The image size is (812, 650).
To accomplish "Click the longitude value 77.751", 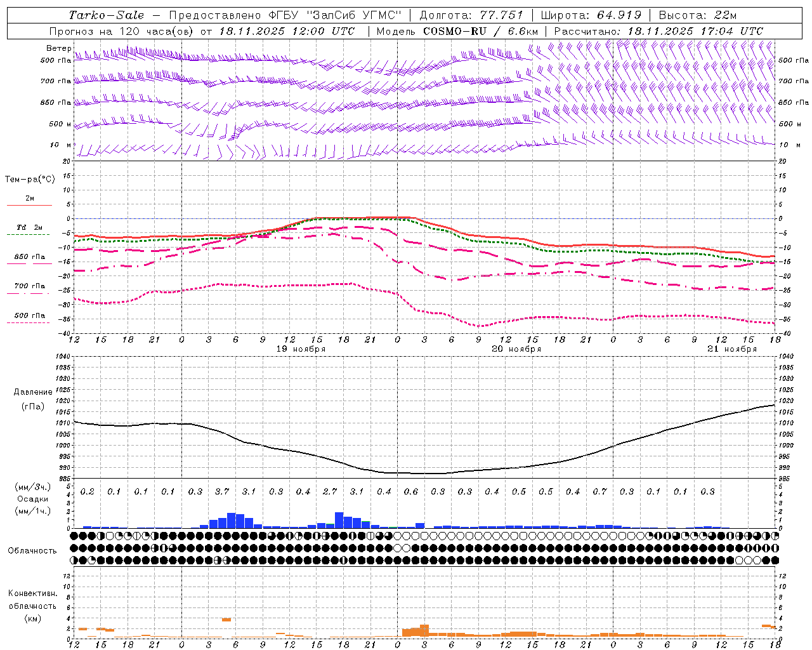I will (502, 15).
